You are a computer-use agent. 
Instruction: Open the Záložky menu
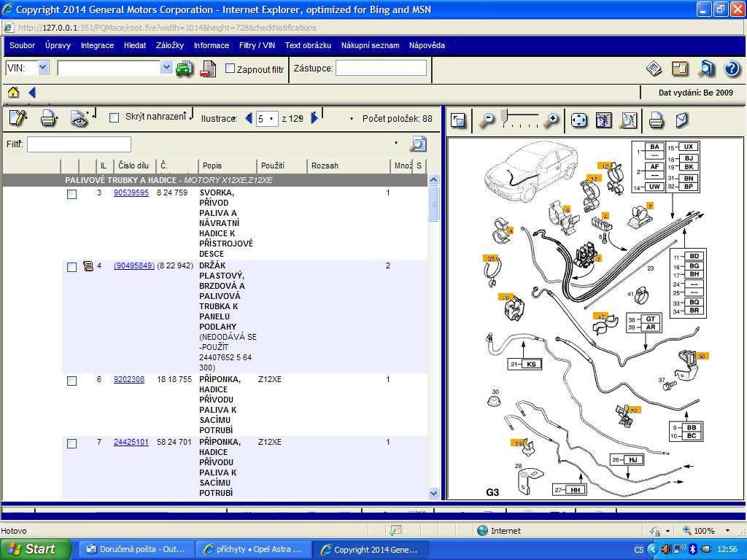pyautogui.click(x=169, y=45)
